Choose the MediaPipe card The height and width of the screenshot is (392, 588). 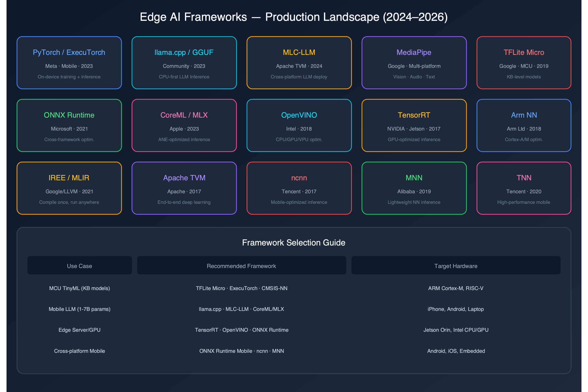click(x=414, y=63)
